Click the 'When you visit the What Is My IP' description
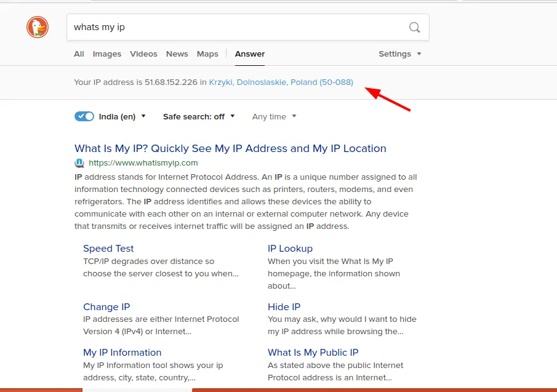Viewport: 557px width, 392px height. click(334, 273)
